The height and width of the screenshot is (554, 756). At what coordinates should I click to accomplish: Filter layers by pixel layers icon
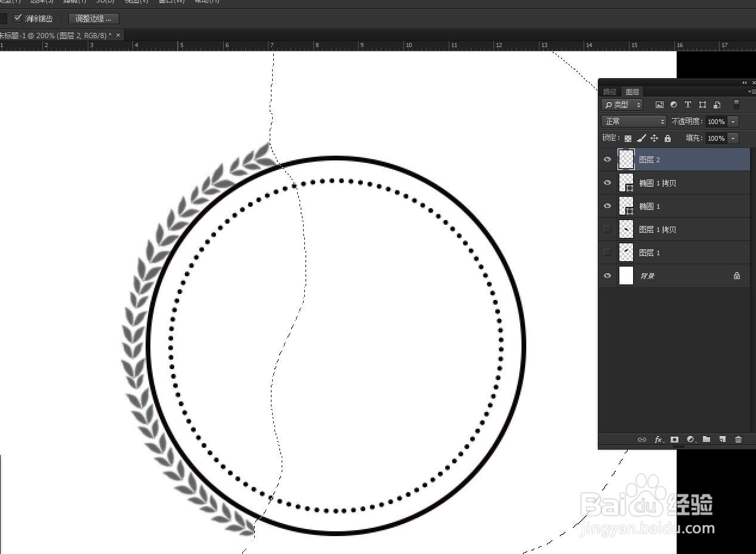click(x=659, y=105)
